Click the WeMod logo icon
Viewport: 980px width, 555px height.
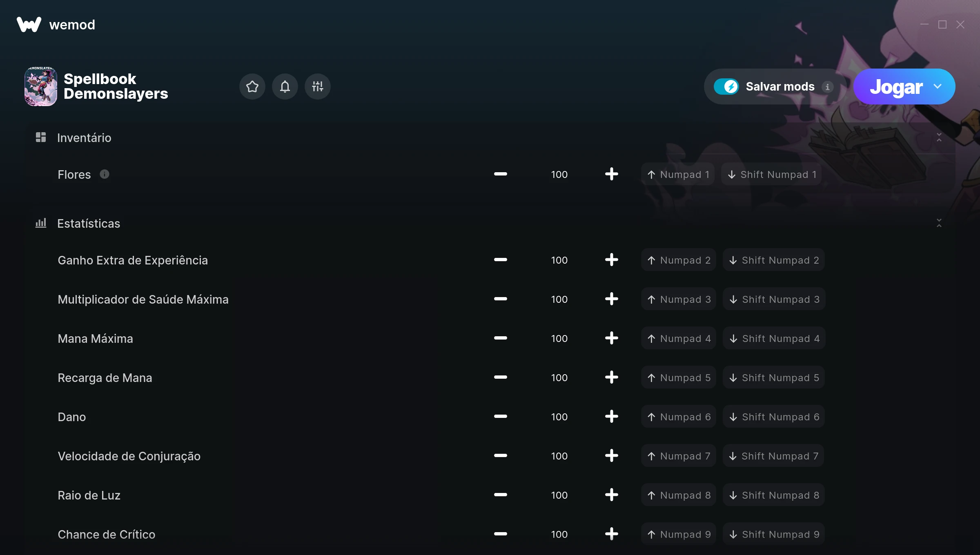pos(29,24)
